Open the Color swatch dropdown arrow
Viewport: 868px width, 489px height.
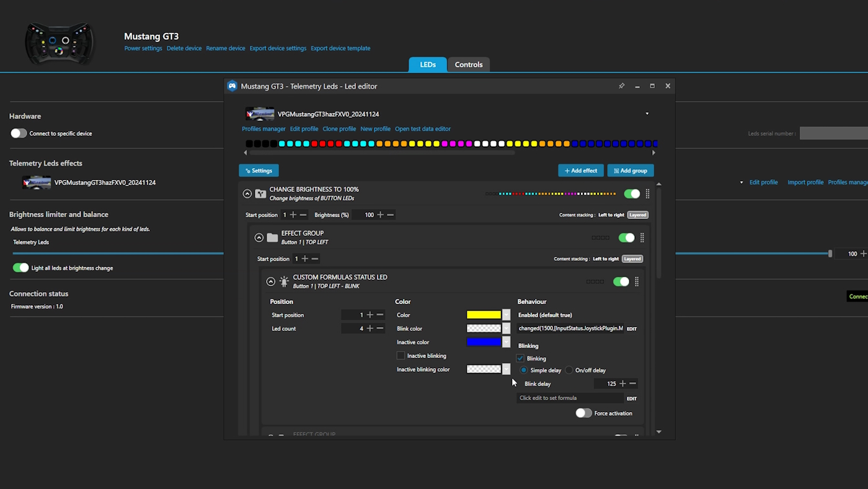tap(506, 315)
